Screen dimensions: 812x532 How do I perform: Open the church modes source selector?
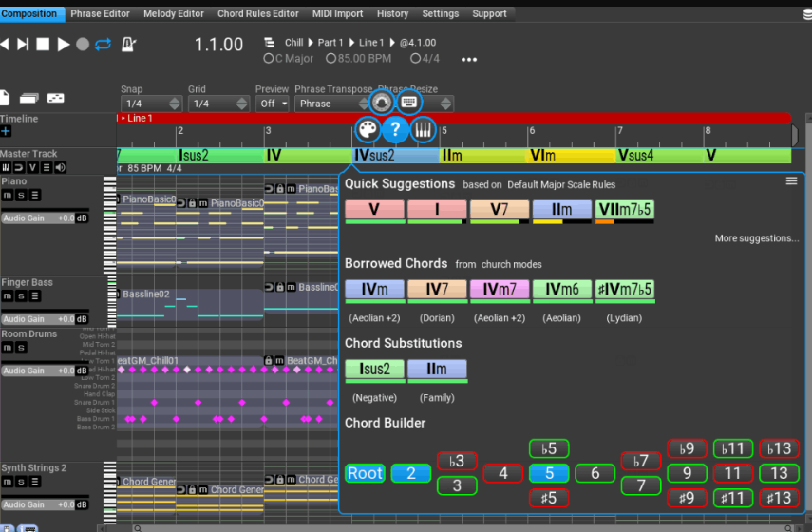click(x=511, y=265)
